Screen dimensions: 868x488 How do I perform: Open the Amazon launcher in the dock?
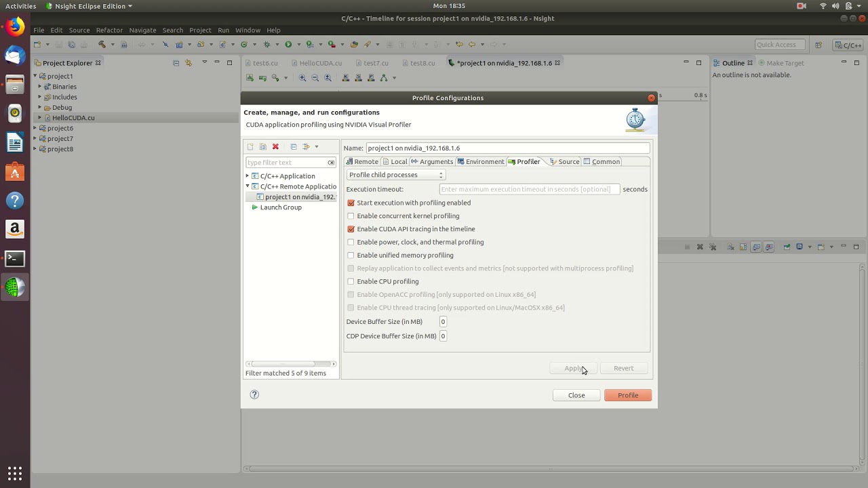point(15,230)
